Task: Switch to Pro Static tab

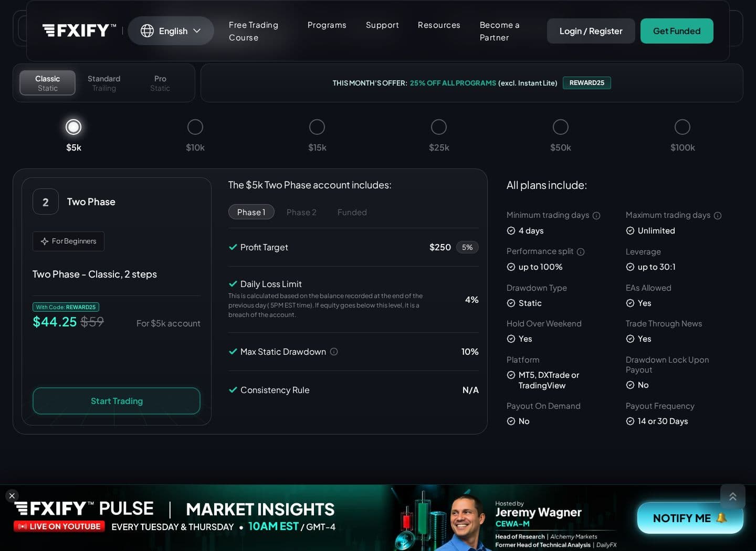Action: tap(160, 83)
